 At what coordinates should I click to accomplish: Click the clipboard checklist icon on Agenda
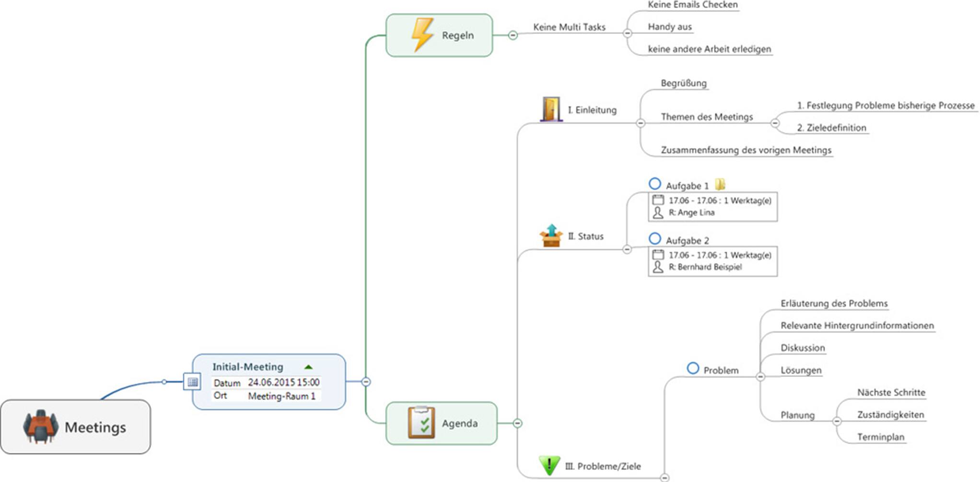point(421,423)
